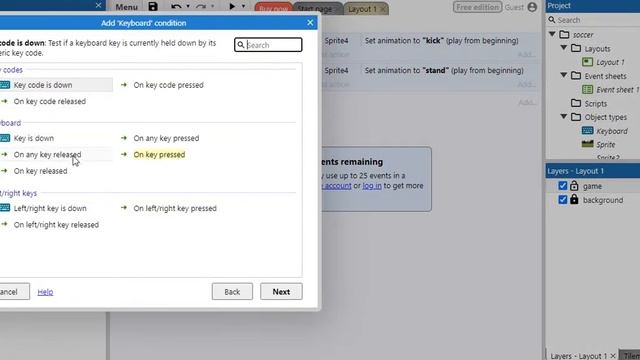Switch to the Layout 1 tab
The height and width of the screenshot is (360, 640).
(362, 9)
